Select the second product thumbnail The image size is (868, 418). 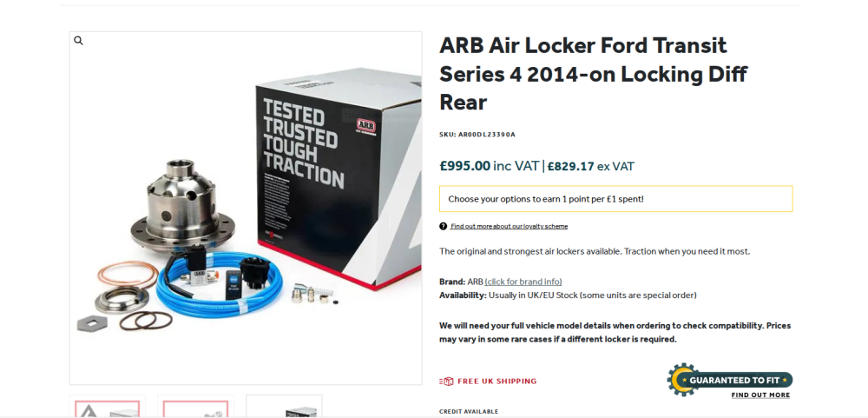195,408
